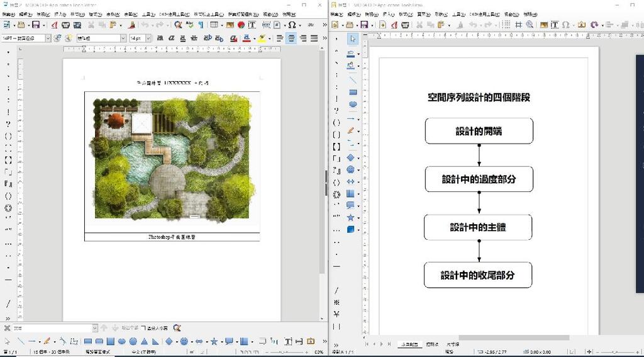Click the garden landscape image in Writer
The image size is (644, 357).
pyautogui.click(x=172, y=157)
